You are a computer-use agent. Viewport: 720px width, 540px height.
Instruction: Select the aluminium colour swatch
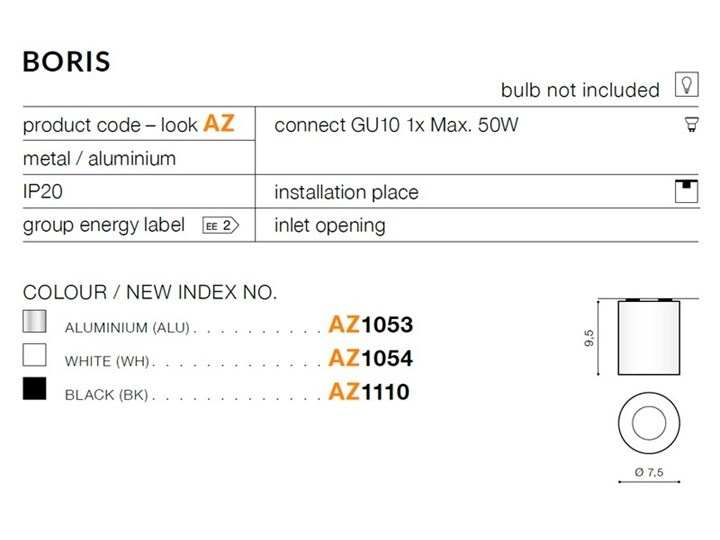coord(34,321)
